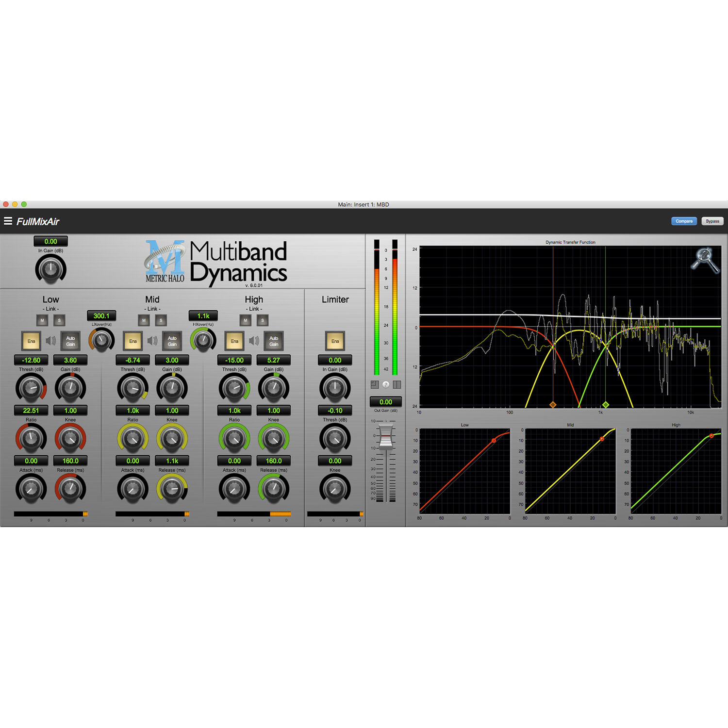This screenshot has height=728, width=728.
Task: Click the Low Ratio 22.51 value field
Action: (x=31, y=411)
